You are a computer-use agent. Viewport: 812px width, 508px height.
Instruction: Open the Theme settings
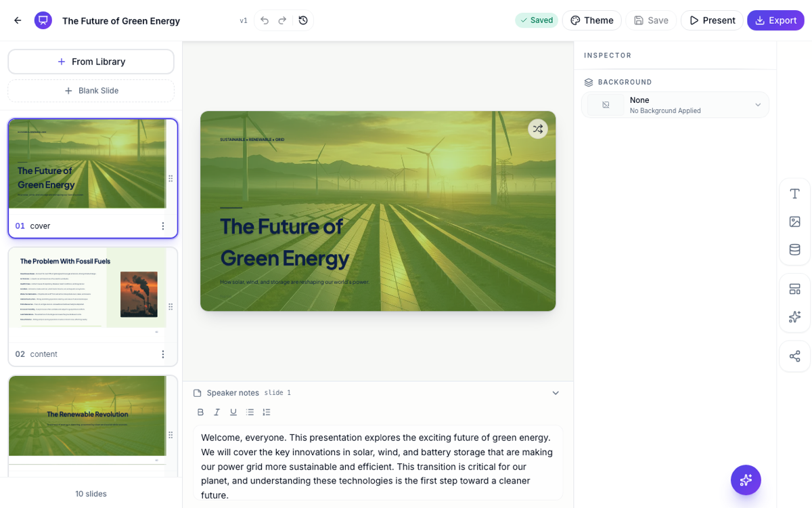pos(592,20)
